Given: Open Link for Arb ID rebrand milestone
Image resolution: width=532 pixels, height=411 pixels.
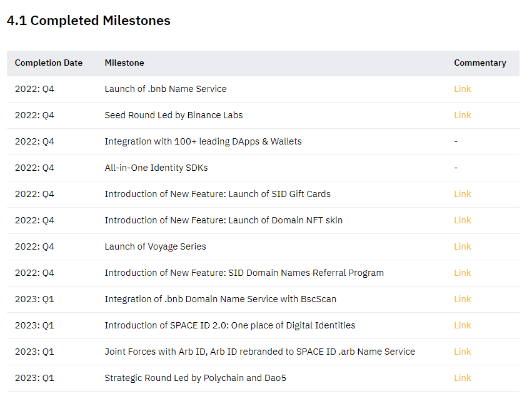Looking at the screenshot, I should (x=463, y=352).
